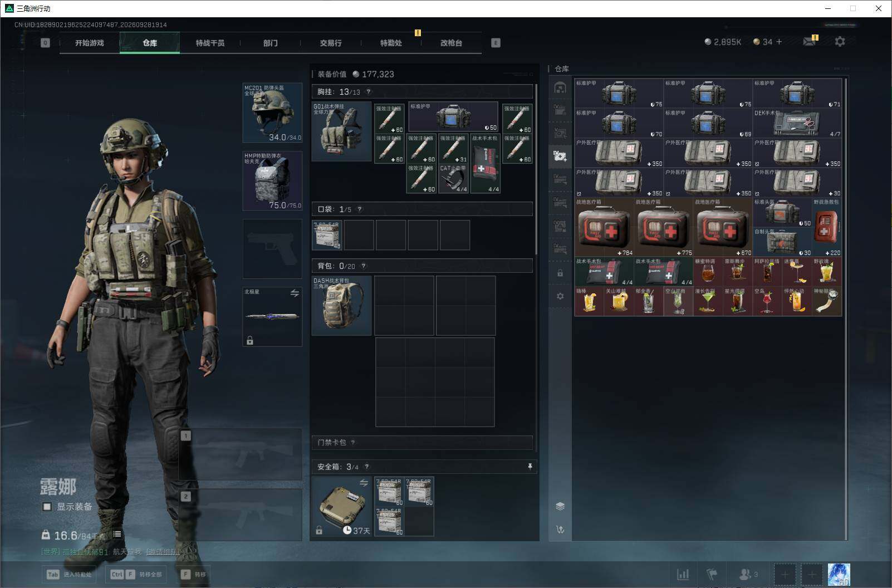Click the swap icon on the safe box
Viewport: 892px width, 588px height.
tap(364, 483)
